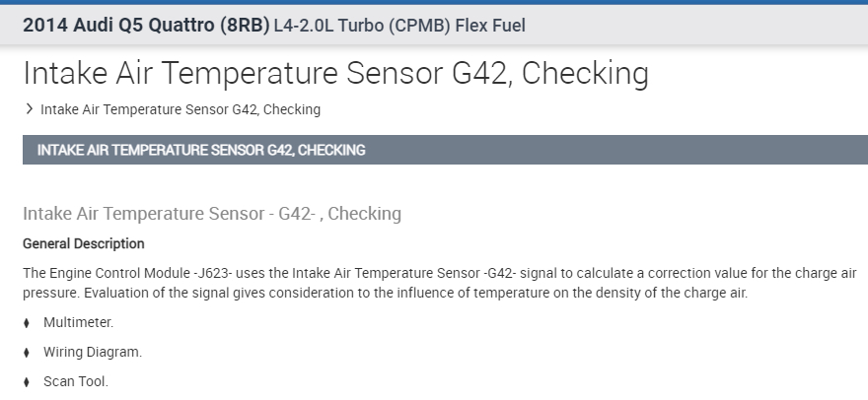Click the (8RB) model code in the header
Screen dimensions: 868x400
pos(245,24)
